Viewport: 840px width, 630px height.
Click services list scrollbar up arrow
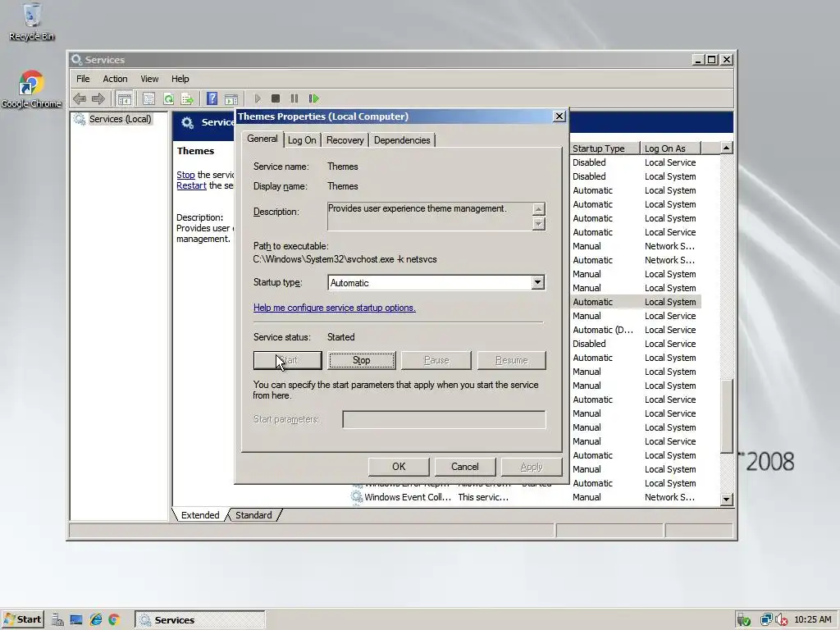(x=727, y=148)
